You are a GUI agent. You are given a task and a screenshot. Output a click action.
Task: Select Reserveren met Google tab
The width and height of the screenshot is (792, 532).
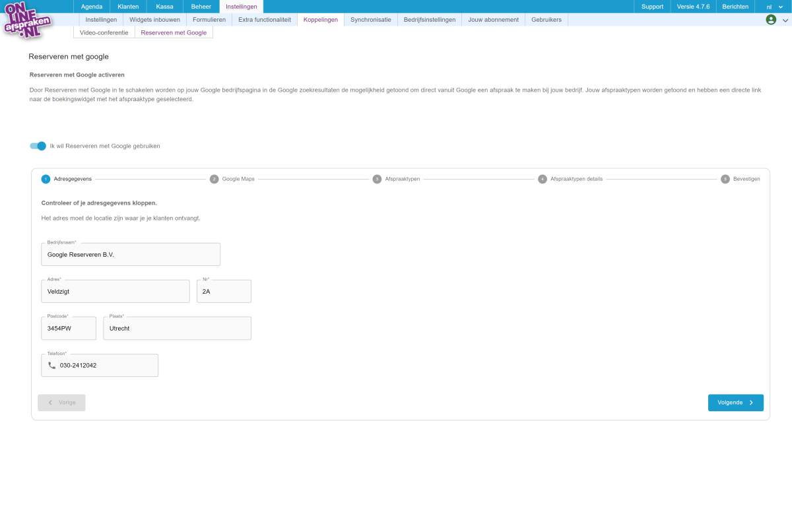coord(174,32)
